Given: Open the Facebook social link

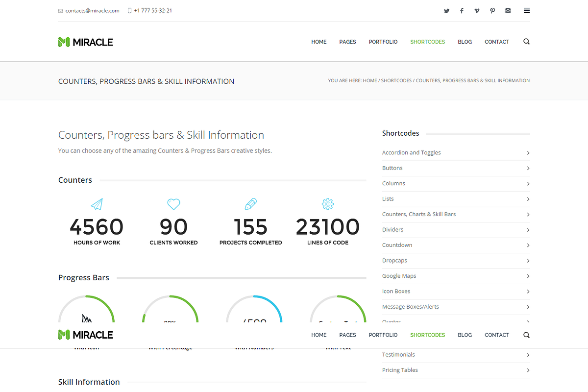Looking at the screenshot, I should click(462, 11).
